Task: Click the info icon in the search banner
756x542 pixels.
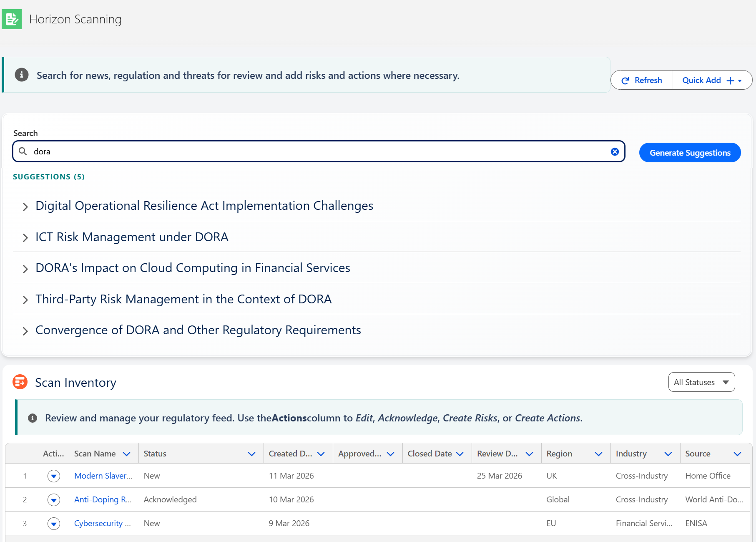Action: (21, 75)
